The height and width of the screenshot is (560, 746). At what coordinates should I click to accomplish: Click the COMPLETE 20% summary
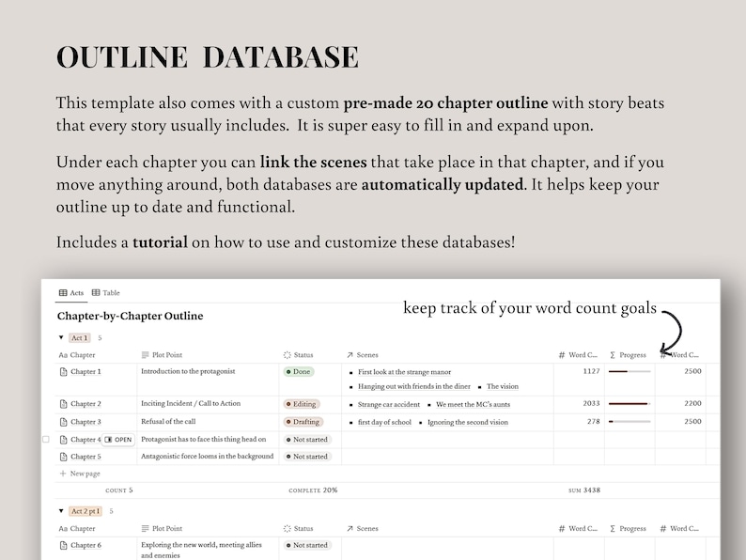pos(313,490)
